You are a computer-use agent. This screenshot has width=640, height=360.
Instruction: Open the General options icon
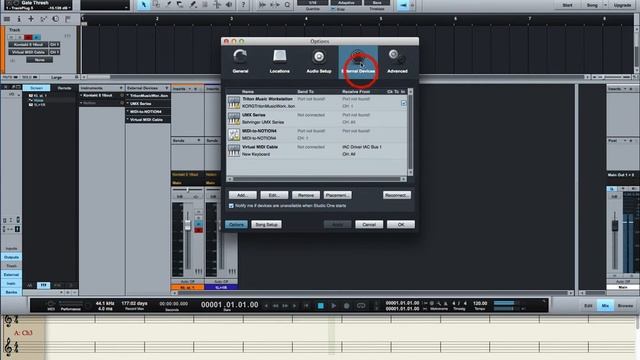(x=240, y=61)
